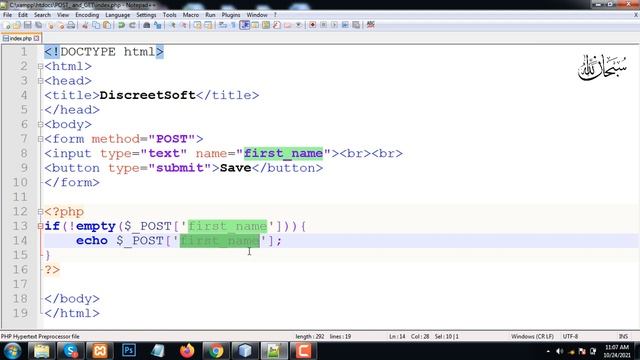Save the current file via toolbar Save icon
640x360 pixels.
(28, 25)
